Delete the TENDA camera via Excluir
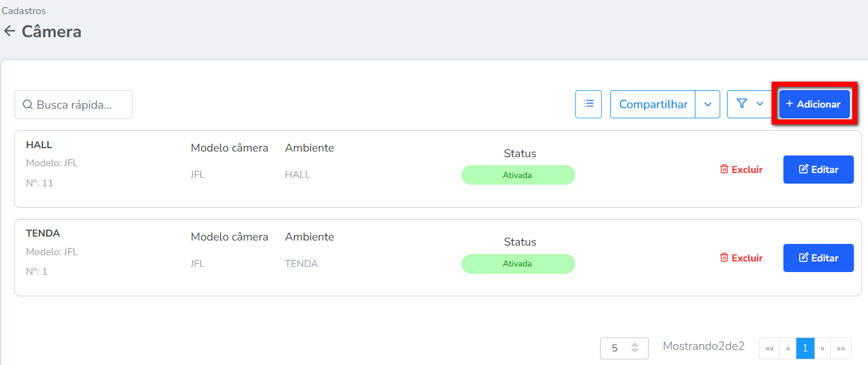 point(741,258)
